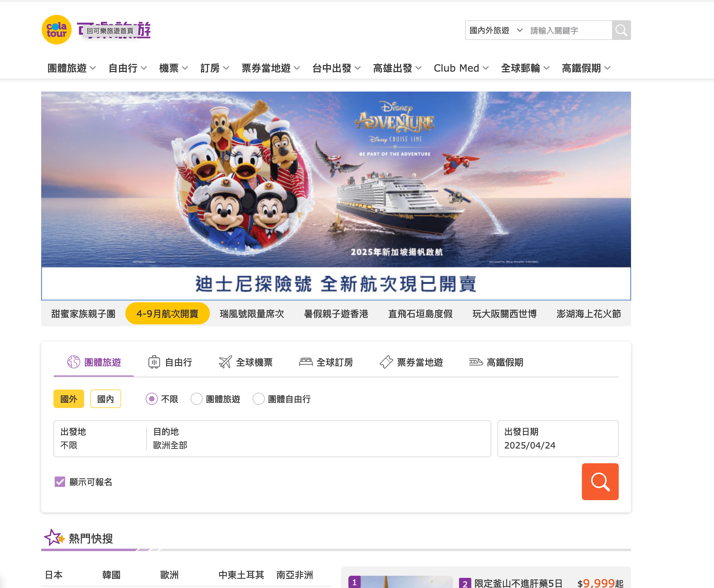714x588 pixels.
Task: Click the ticket icon for 票券當地遊
Action: 386,362
